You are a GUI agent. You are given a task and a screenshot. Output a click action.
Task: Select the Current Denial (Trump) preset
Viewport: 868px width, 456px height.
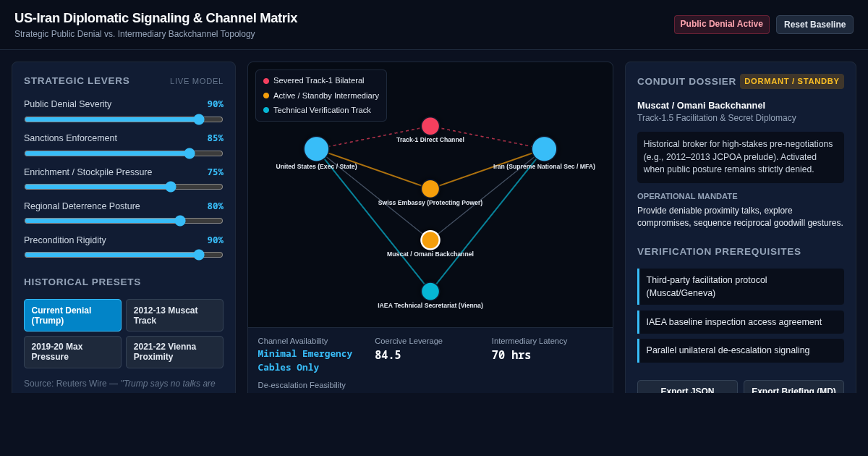coord(72,316)
